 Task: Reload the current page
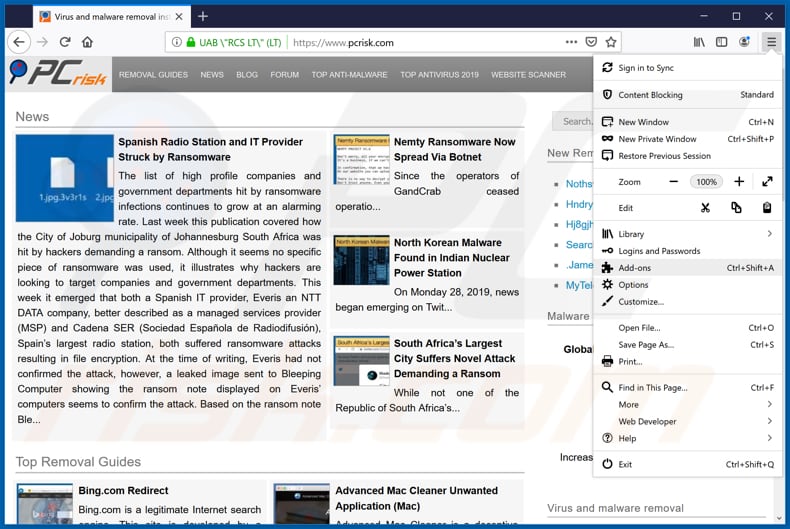(65, 42)
